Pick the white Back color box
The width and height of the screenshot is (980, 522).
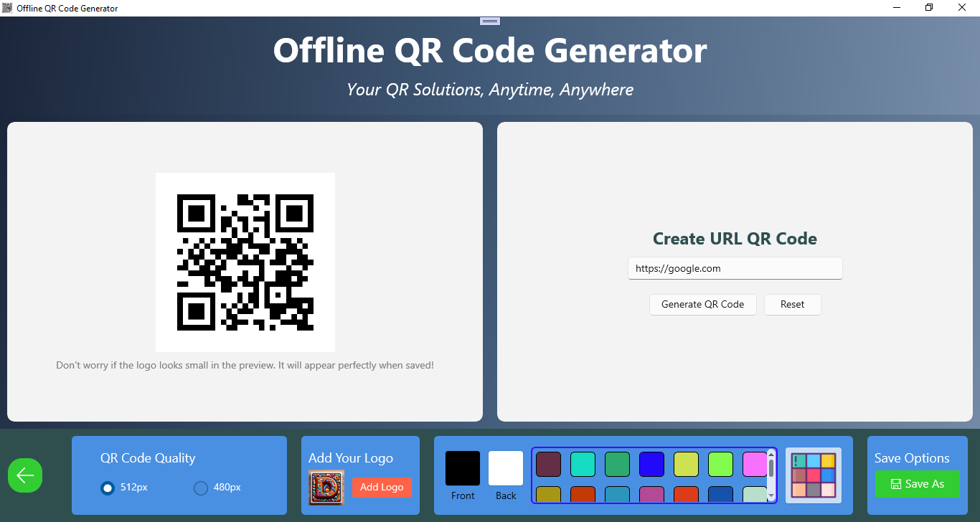click(506, 468)
